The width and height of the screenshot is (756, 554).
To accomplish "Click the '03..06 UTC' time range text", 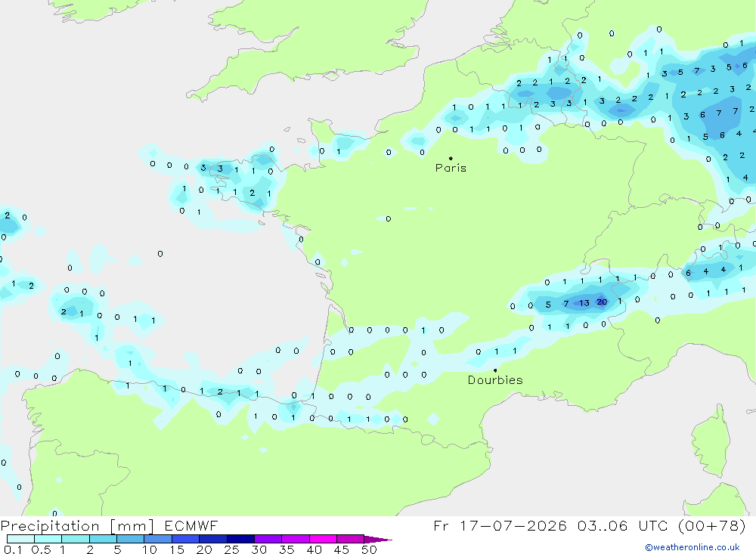I will (622, 525).
